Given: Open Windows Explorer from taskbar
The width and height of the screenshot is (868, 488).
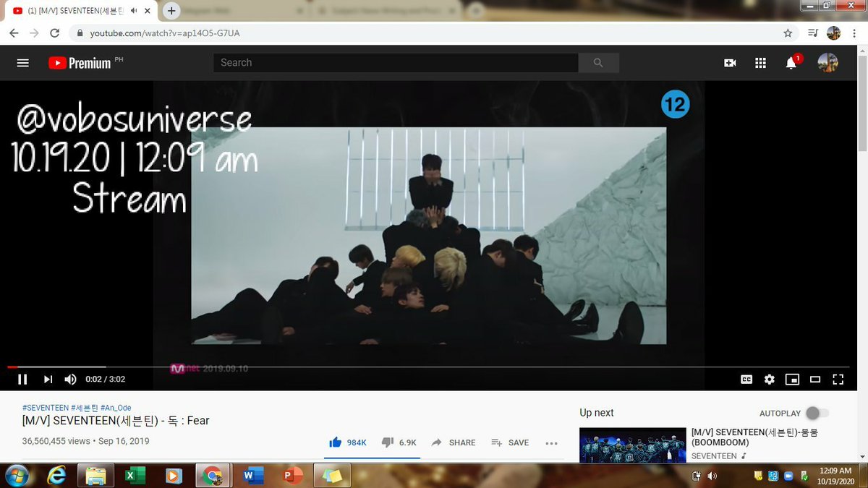Looking at the screenshot, I should pos(95,476).
